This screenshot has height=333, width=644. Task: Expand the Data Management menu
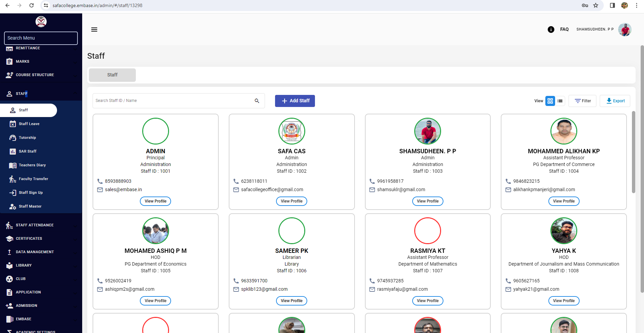coord(41,252)
